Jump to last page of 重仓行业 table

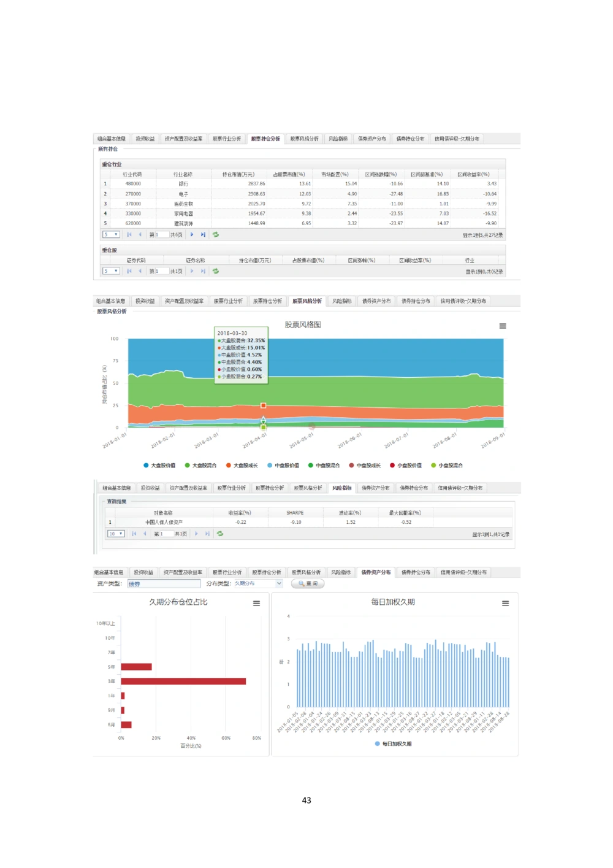[203, 234]
